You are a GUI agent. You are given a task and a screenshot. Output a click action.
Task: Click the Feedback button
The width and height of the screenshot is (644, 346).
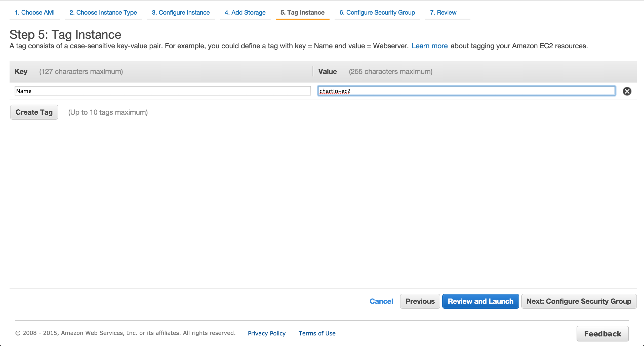(x=602, y=334)
